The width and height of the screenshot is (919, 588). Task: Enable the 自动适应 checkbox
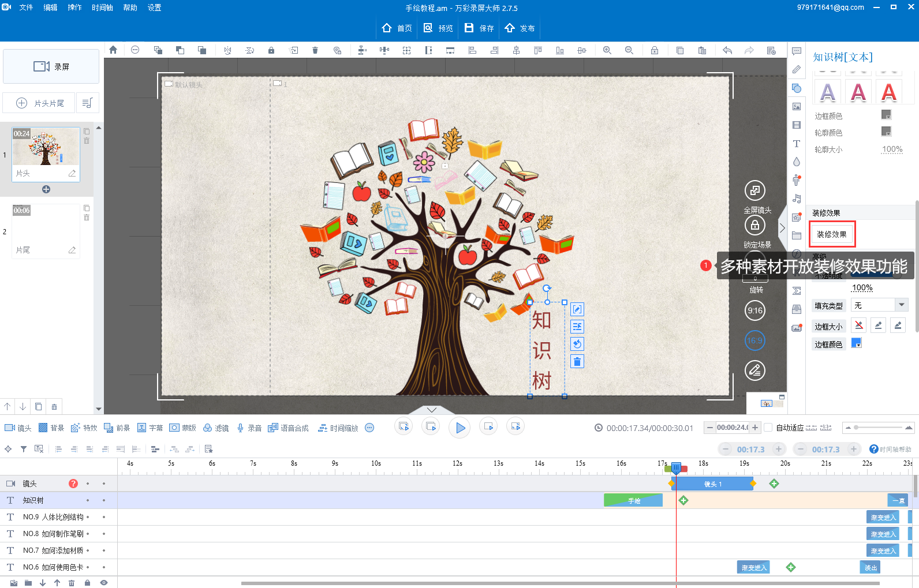(768, 428)
